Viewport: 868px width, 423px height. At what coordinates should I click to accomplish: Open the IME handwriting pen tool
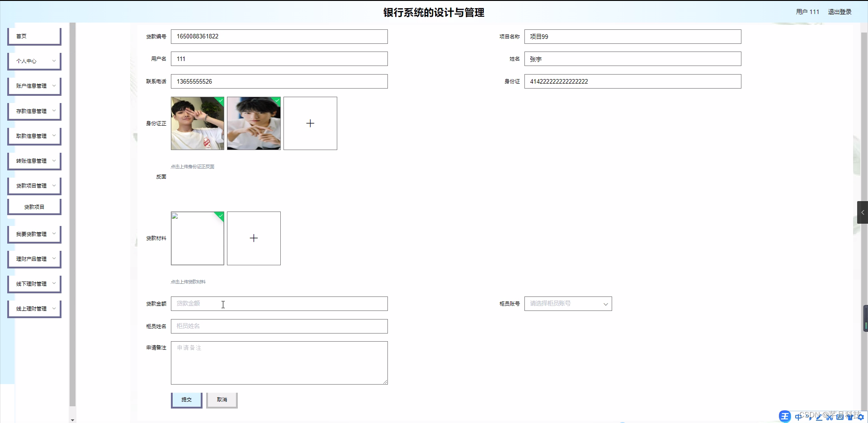(819, 417)
